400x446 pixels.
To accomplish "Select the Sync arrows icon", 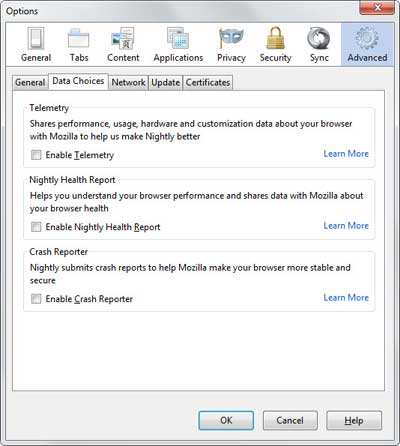I will (x=319, y=45).
